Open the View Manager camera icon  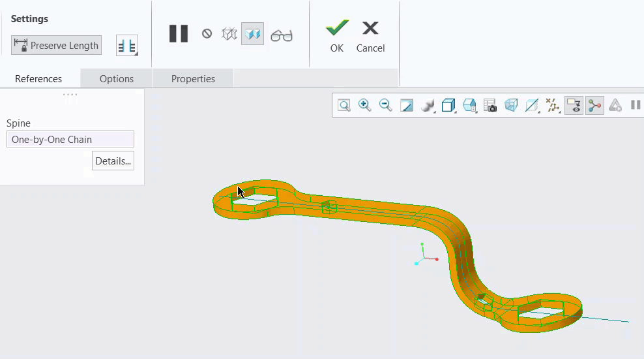[490, 105]
